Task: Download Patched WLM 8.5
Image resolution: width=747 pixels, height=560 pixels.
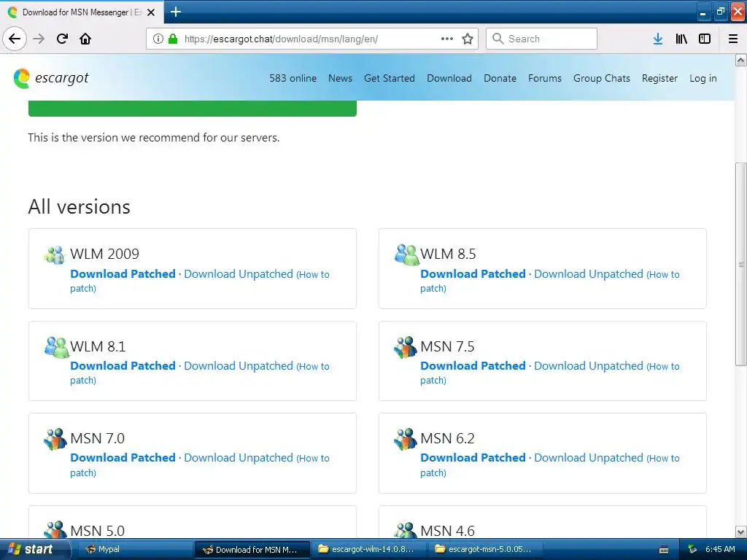Action: [x=473, y=274]
